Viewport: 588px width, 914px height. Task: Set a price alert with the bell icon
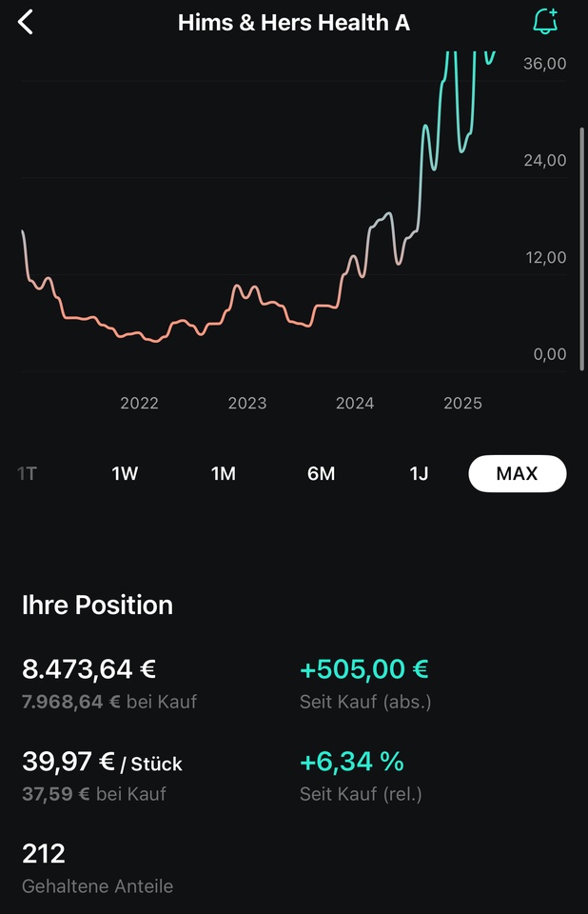tap(545, 22)
